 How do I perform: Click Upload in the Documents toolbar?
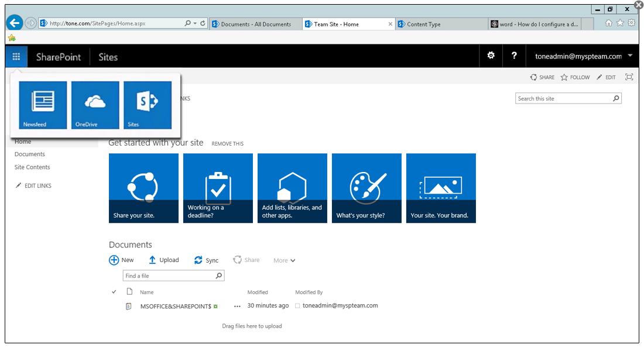164,260
